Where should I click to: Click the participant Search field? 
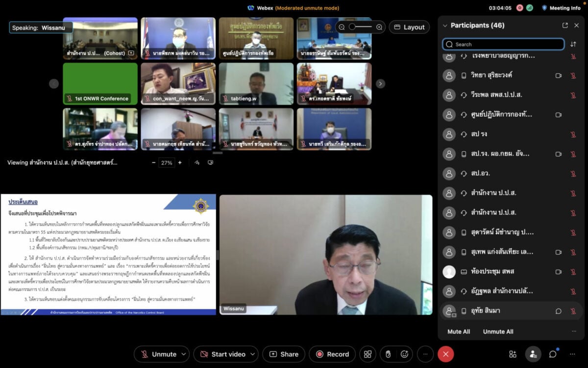pos(503,44)
